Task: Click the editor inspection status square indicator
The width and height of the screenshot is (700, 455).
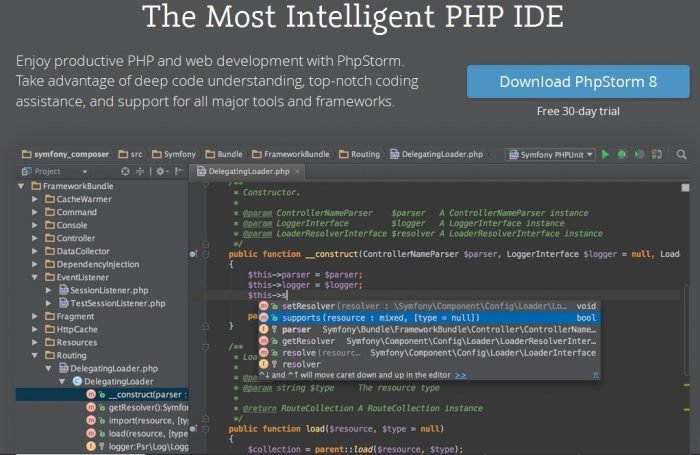Action: (x=685, y=188)
